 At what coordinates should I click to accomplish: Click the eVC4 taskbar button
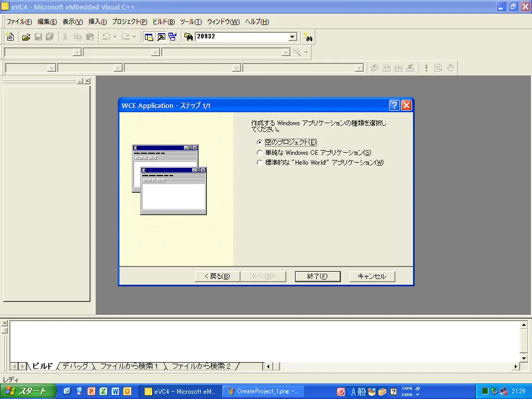[180, 392]
